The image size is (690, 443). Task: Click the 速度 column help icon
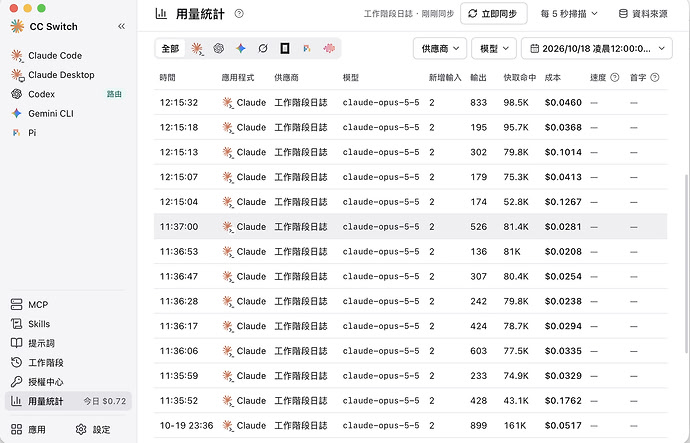pos(615,77)
